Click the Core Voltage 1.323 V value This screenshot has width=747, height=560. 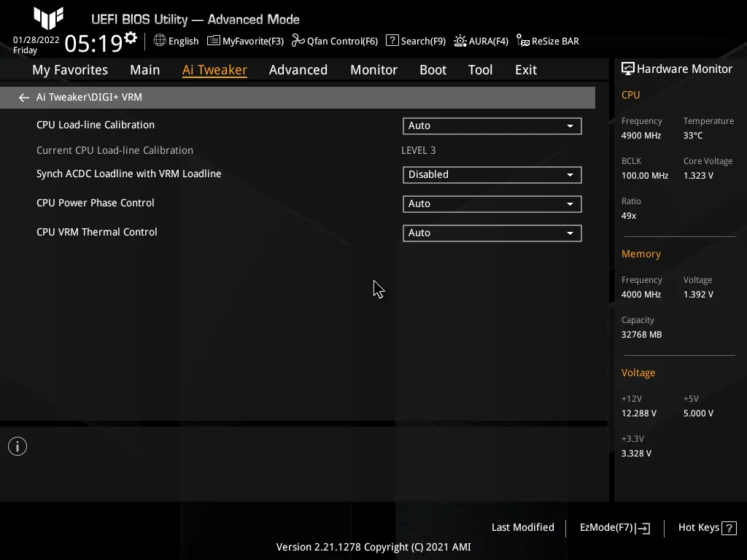point(698,176)
